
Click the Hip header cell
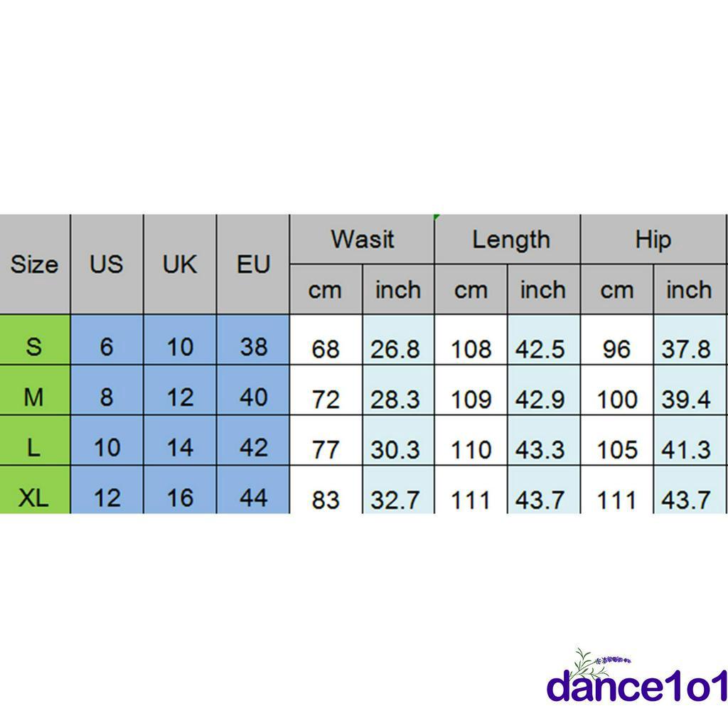pos(653,240)
